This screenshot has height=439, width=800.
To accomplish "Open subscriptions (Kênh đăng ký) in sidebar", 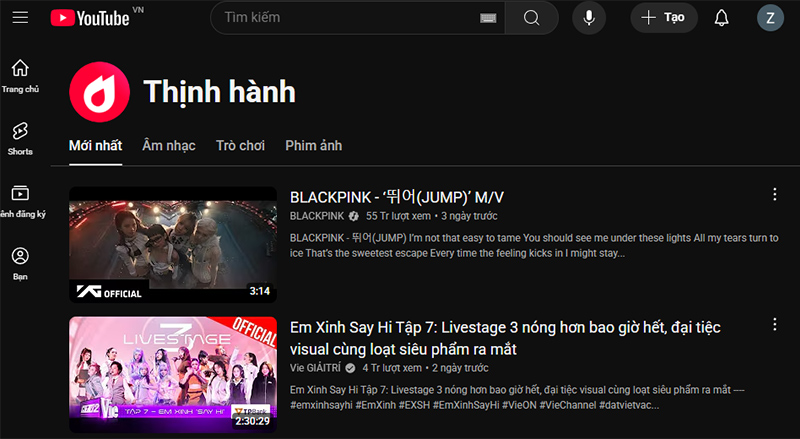I will tap(20, 201).
